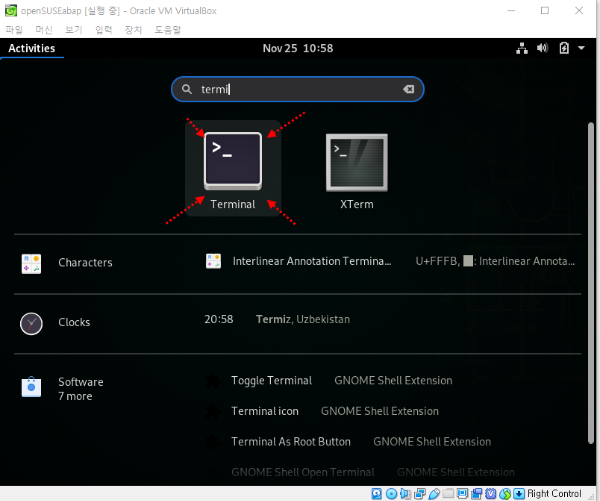Click the Activities button
The image size is (600, 501).
click(32, 48)
